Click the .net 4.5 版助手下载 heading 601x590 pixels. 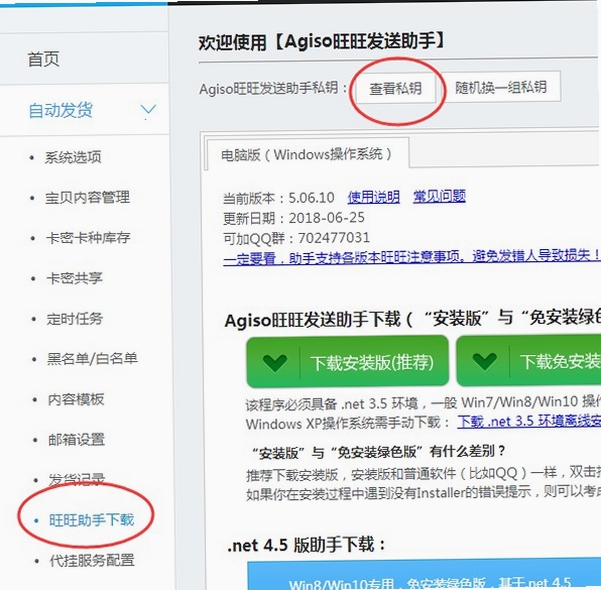(x=306, y=545)
